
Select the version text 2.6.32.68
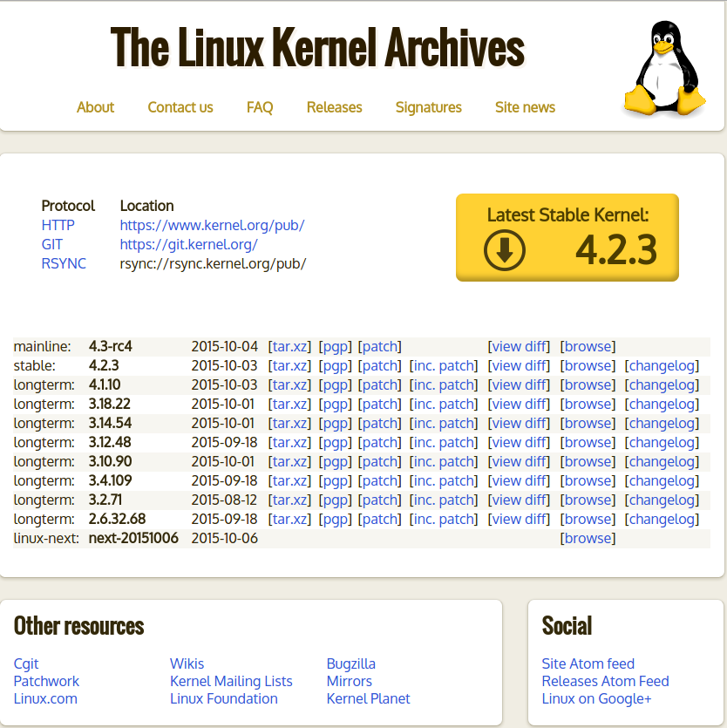tap(117, 519)
